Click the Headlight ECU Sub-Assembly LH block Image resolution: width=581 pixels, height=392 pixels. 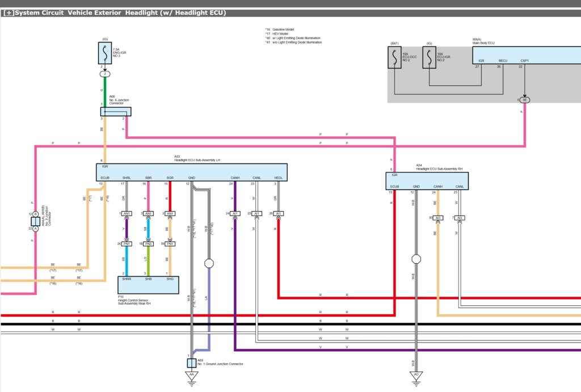click(x=192, y=172)
